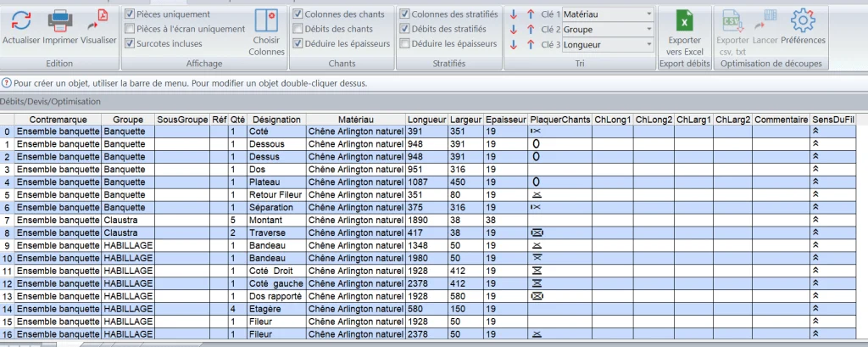868x347 pixels.
Task: Click the help question mark icon
Action: 7,84
